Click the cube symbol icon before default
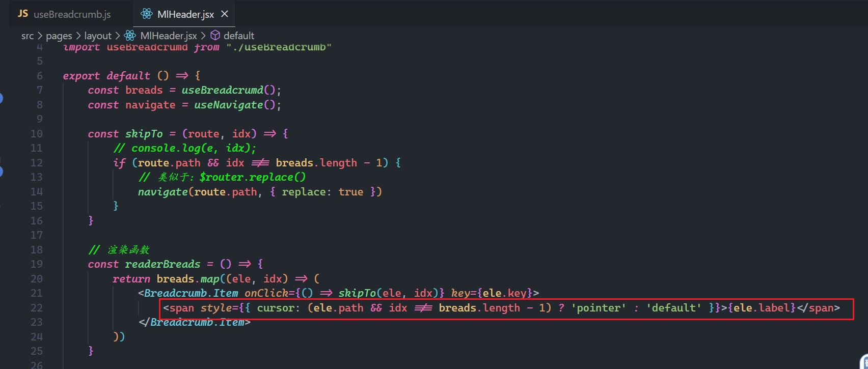 tap(215, 35)
